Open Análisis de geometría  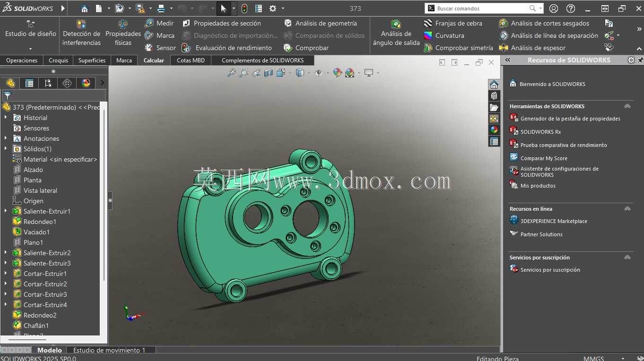320,23
